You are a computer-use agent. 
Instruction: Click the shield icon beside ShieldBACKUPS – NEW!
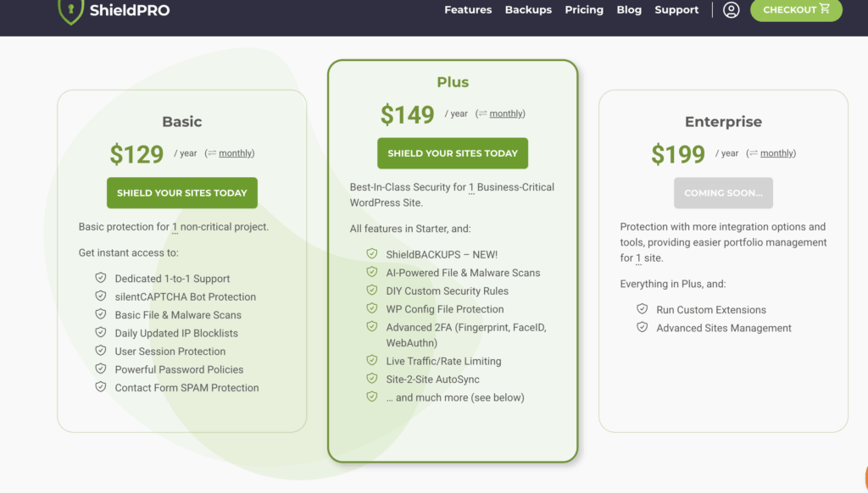[x=371, y=254]
